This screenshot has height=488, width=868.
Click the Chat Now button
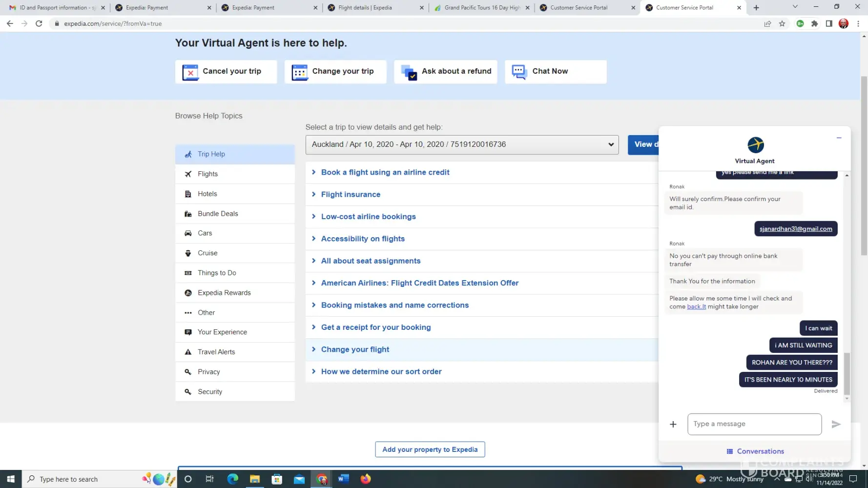tap(556, 71)
